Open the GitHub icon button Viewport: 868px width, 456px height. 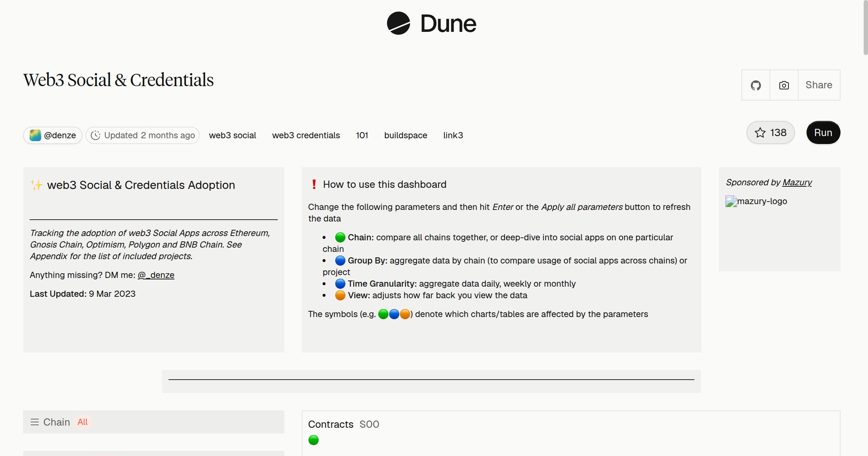(x=756, y=85)
